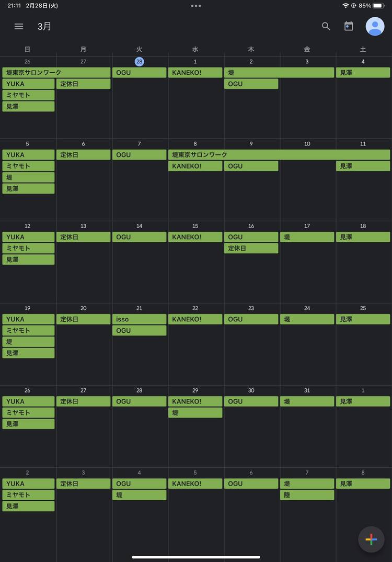Tap the search magnifier icon

point(326,26)
